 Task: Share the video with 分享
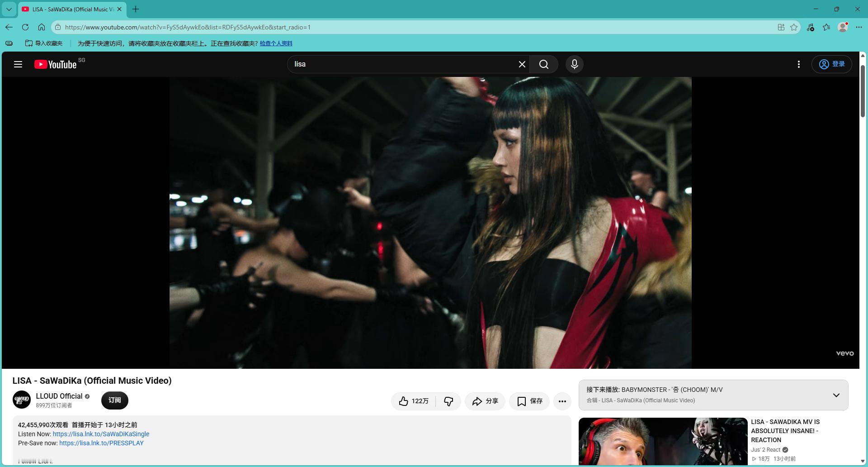pyautogui.click(x=485, y=401)
